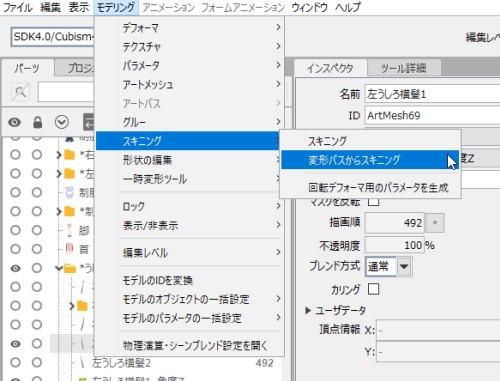This screenshot has width=500, height=381.
Task: Click the folder icon of the *右 part
Action: [x=69, y=155]
